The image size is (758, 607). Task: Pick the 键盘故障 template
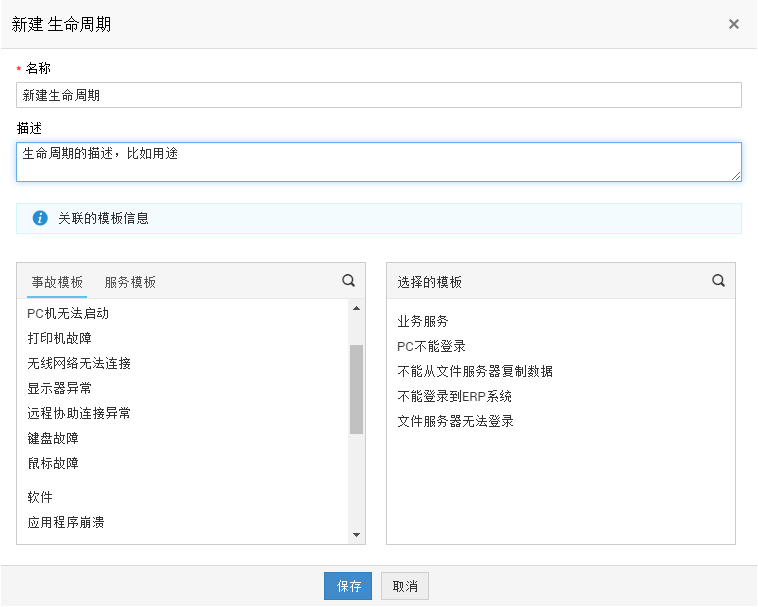(x=53, y=438)
